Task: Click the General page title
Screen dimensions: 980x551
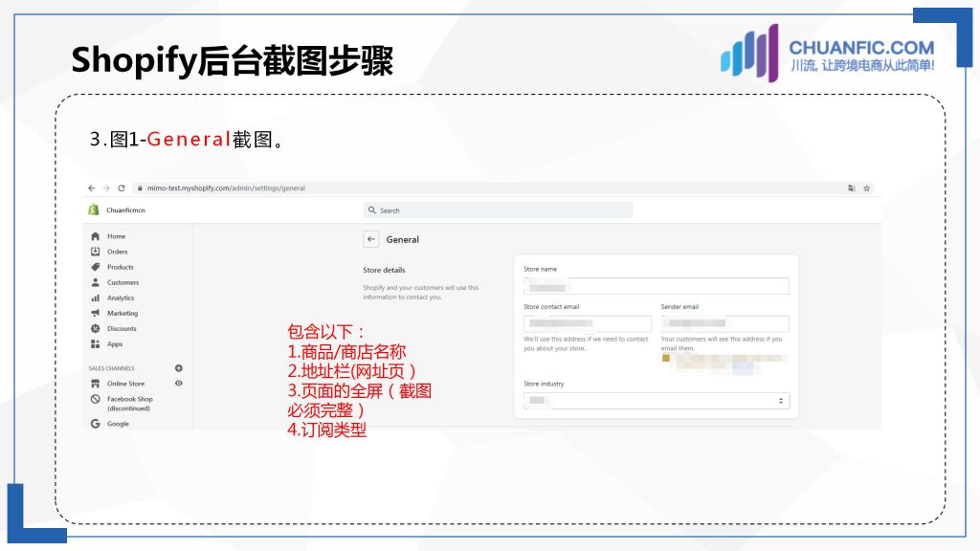Action: (403, 239)
